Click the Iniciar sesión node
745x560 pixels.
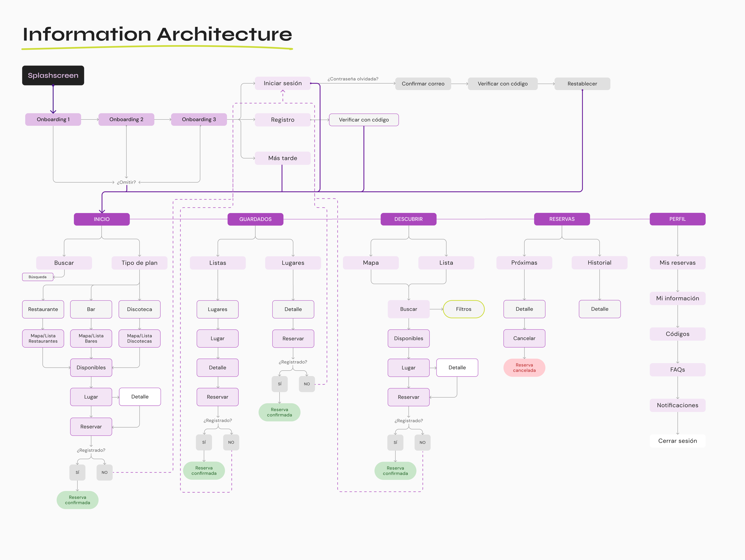(x=282, y=83)
